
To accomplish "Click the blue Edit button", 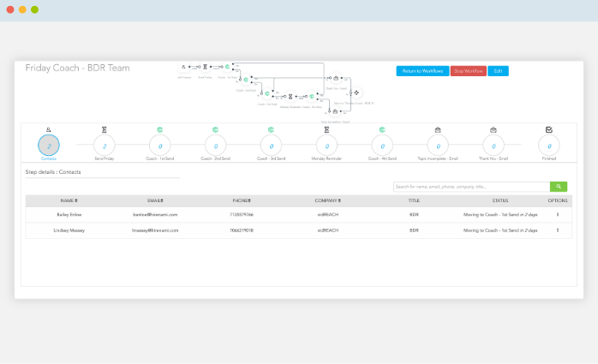I will pyautogui.click(x=498, y=71).
